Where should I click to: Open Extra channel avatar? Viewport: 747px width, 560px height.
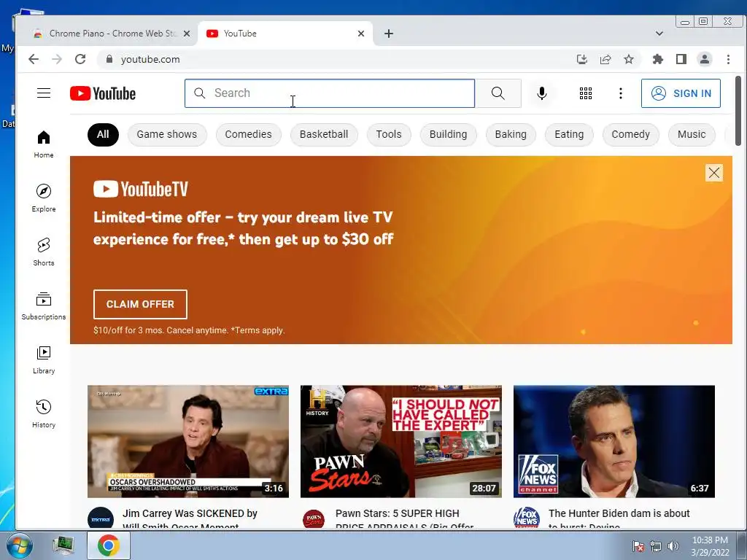coord(101,518)
